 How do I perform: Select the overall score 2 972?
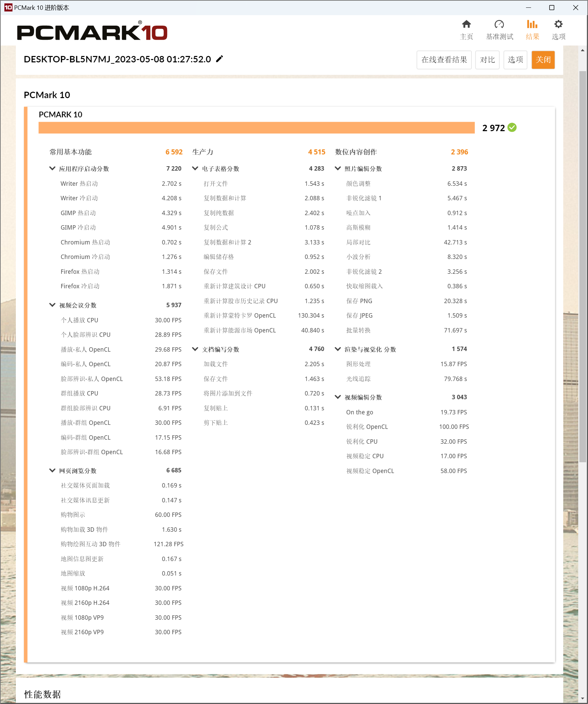[493, 128]
